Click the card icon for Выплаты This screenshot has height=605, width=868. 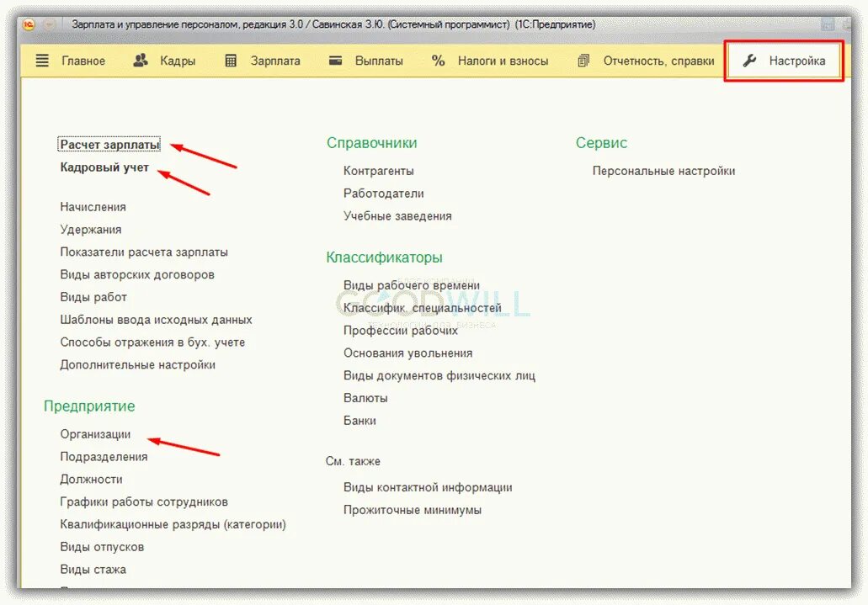coord(335,61)
